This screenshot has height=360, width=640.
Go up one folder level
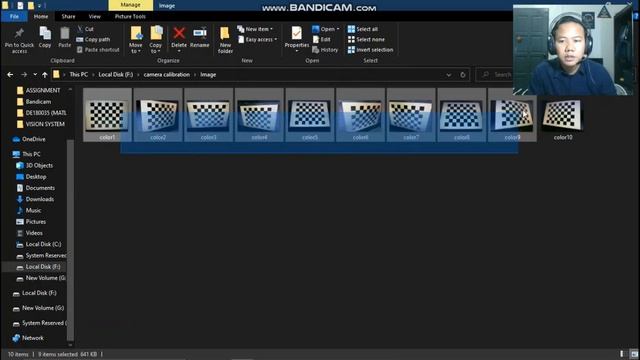(x=44, y=75)
